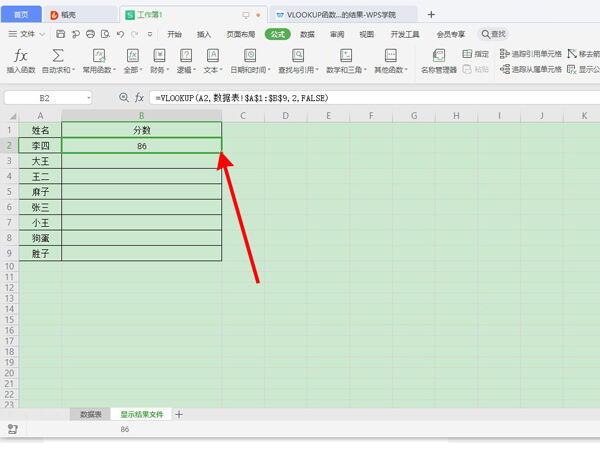Open the Name Manager (名称管理器)
The width and height of the screenshot is (600, 450).
(x=439, y=60)
